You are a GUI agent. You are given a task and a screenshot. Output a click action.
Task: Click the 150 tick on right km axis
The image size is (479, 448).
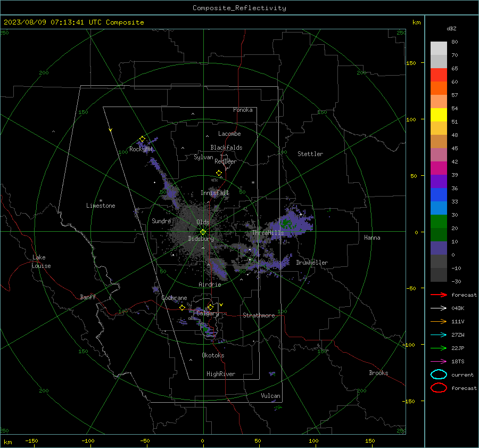[x=411, y=63]
